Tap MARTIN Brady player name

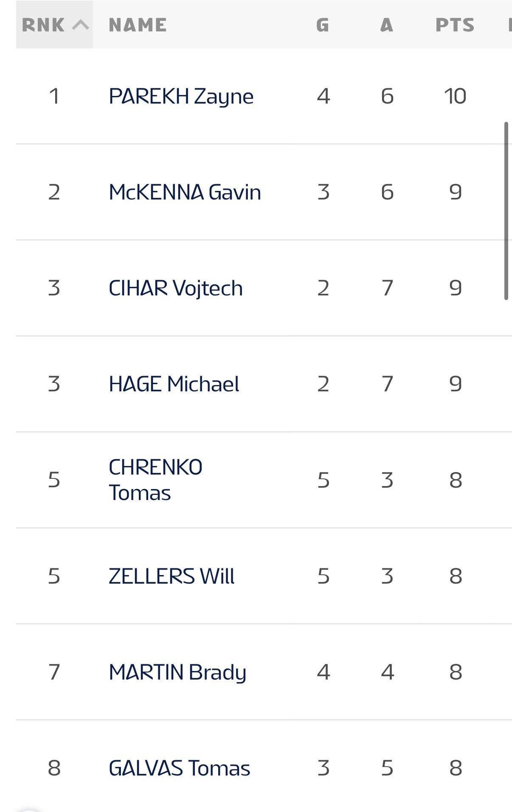[177, 672]
